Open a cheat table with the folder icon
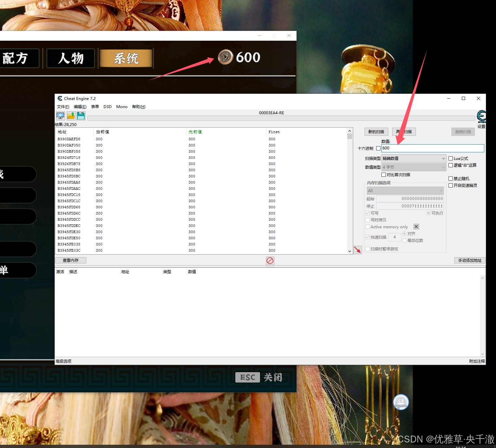The width and height of the screenshot is (496, 448). 71,116
